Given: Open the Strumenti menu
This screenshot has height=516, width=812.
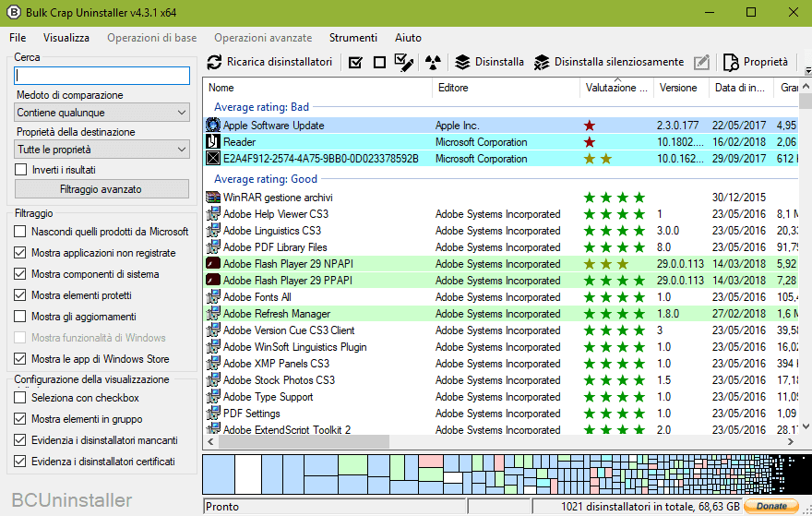Looking at the screenshot, I should pyautogui.click(x=352, y=38).
